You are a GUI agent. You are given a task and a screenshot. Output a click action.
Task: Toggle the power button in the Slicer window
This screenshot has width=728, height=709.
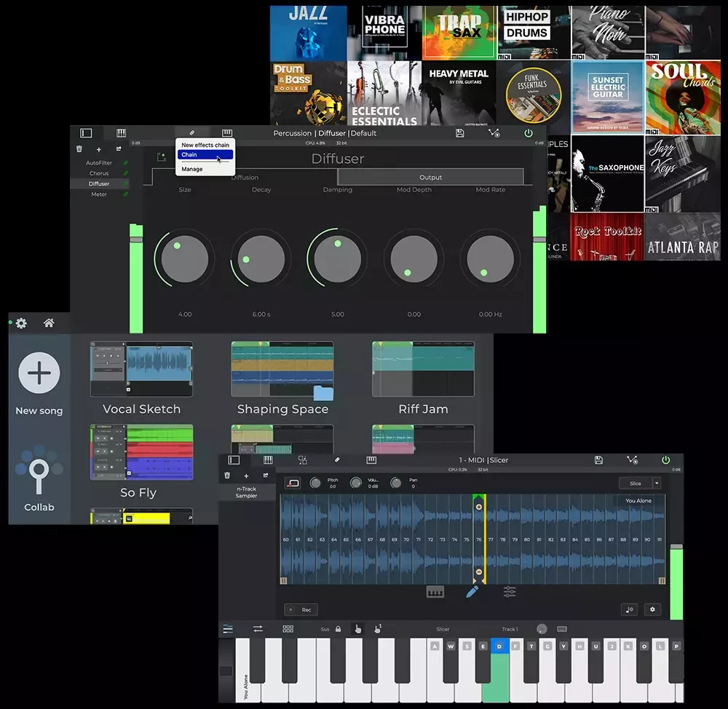tap(665, 460)
